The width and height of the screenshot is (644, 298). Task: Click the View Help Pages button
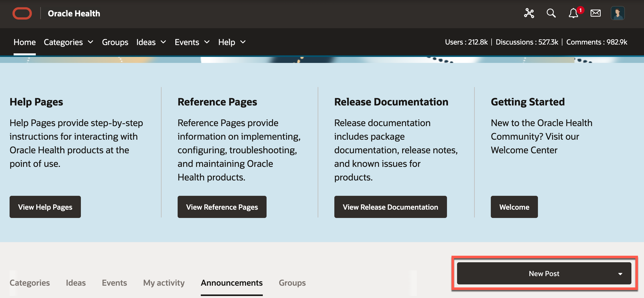[45, 207]
